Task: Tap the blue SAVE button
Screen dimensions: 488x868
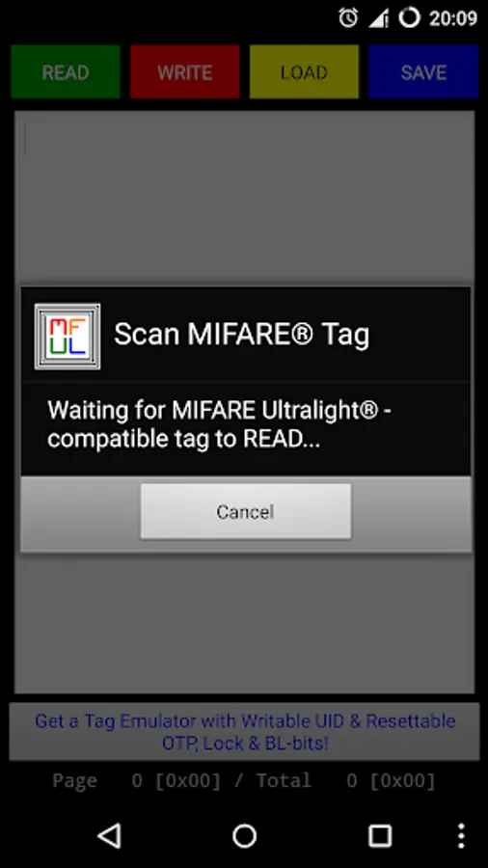Action: [423, 72]
